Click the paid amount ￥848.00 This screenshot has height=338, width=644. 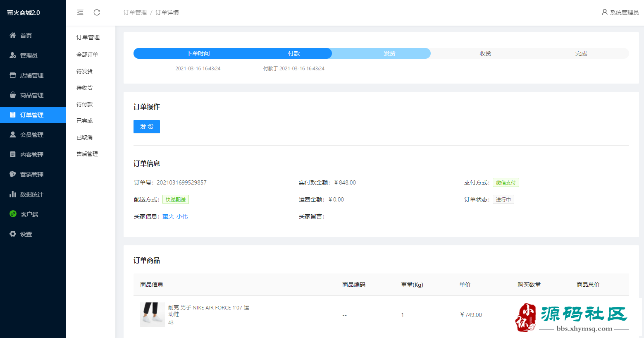345,182
